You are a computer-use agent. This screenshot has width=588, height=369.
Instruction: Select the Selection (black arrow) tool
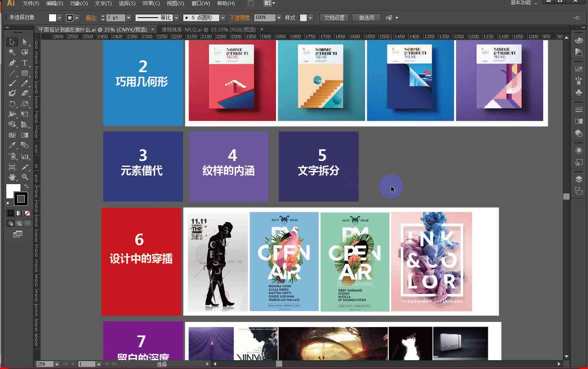point(12,42)
